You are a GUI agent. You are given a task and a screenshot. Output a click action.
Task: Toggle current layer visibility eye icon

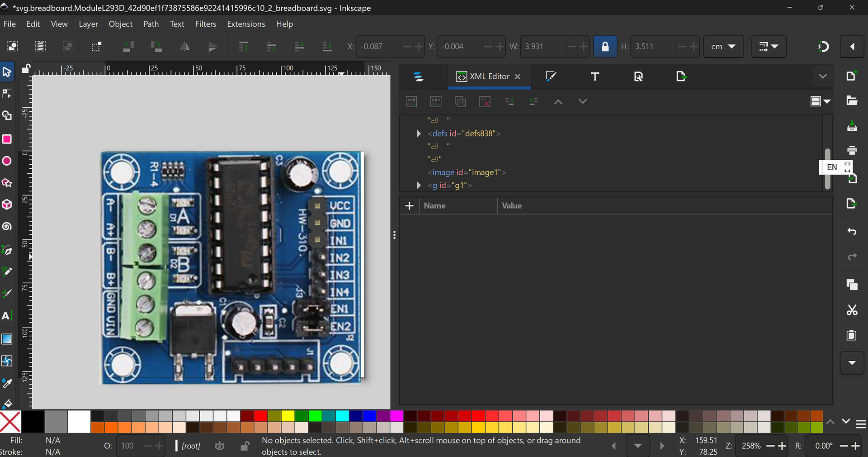(220, 446)
